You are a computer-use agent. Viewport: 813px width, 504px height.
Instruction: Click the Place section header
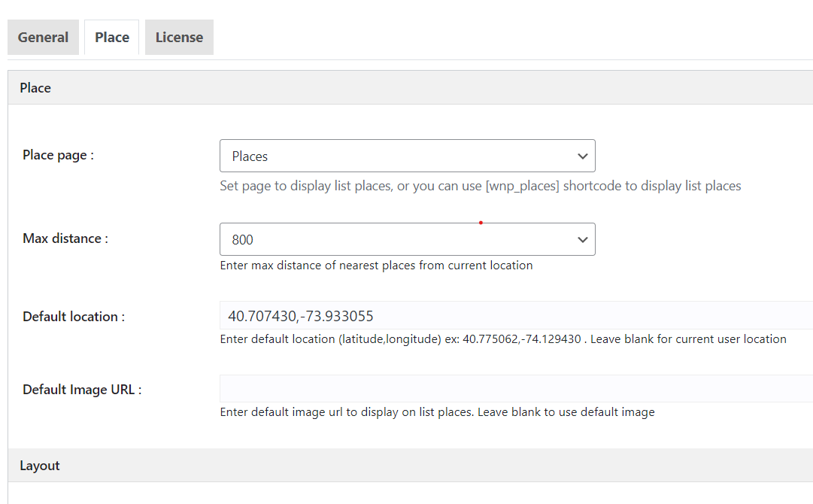pyautogui.click(x=35, y=88)
